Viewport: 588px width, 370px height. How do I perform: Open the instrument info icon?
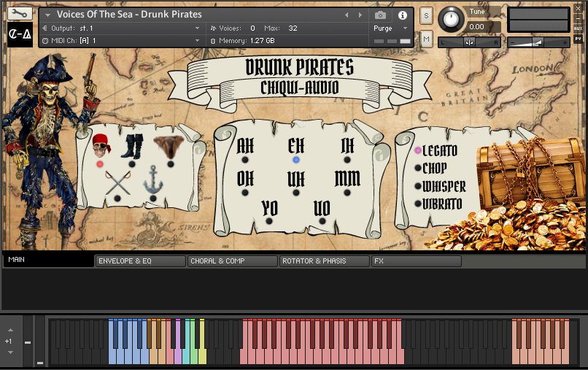403,15
